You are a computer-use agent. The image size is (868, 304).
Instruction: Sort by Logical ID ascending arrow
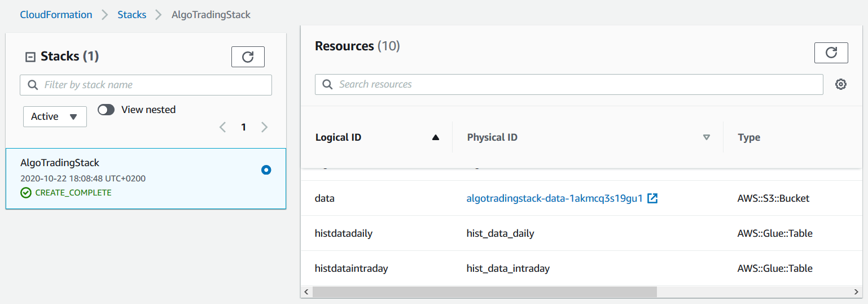tap(435, 137)
